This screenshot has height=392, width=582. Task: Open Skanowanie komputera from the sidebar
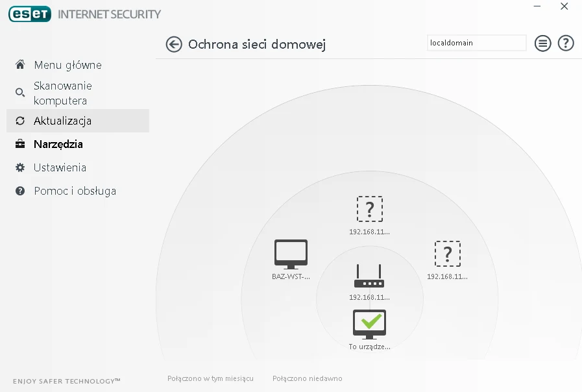[63, 92]
